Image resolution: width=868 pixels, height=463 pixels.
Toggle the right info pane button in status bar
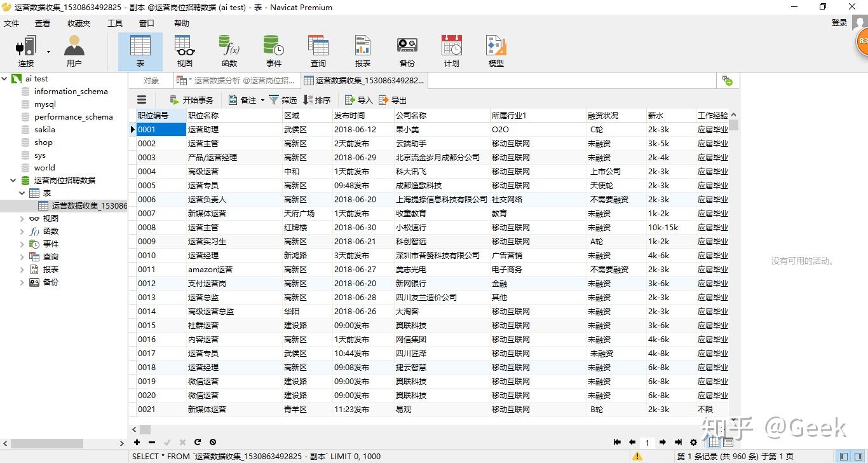point(858,456)
